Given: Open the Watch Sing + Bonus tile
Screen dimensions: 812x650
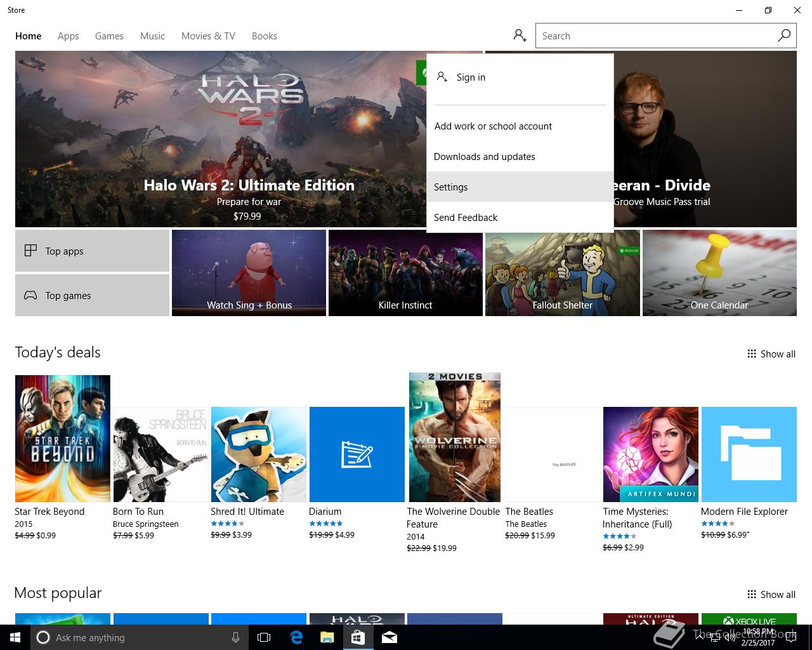Looking at the screenshot, I should tap(249, 273).
